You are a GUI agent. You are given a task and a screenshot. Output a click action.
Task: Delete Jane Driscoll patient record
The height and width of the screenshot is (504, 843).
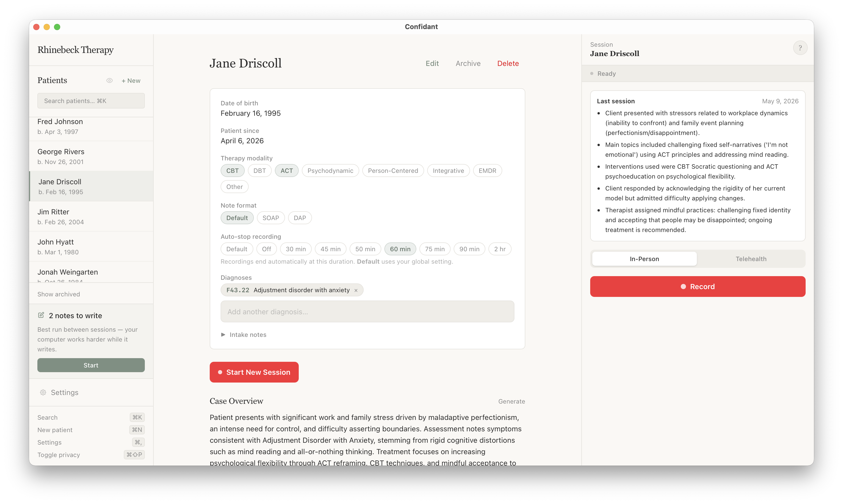click(508, 64)
